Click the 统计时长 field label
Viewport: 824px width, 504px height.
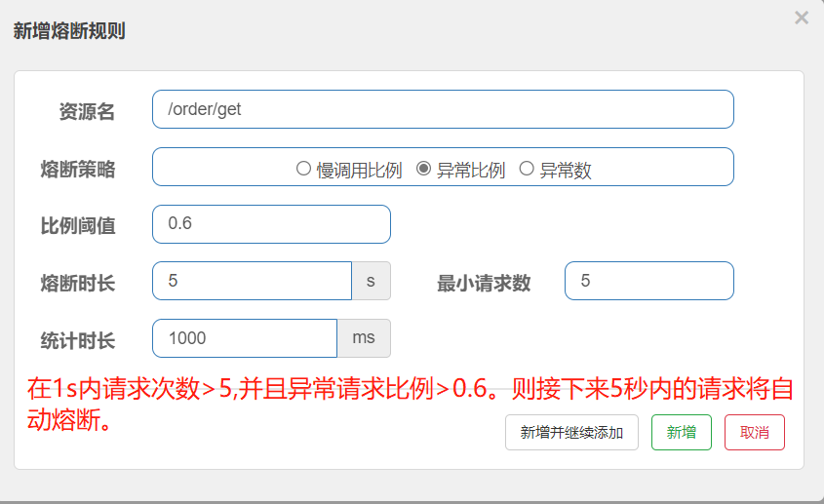[77, 340]
